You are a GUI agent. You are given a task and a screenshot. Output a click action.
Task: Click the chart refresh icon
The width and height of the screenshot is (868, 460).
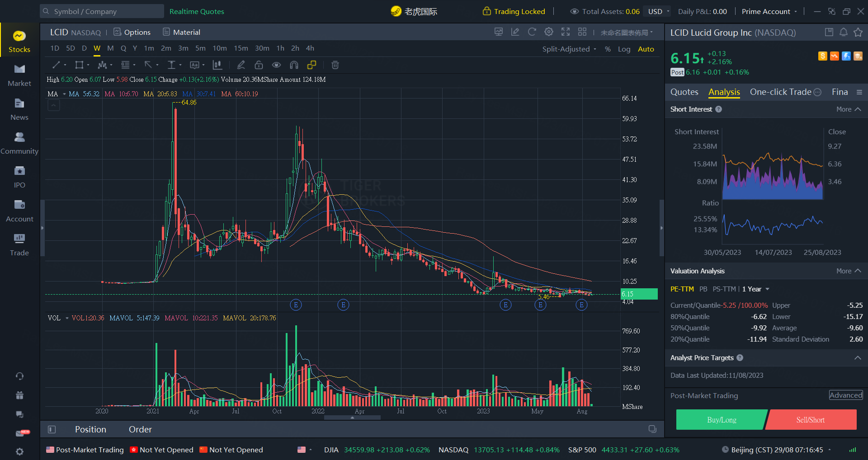[x=532, y=32]
